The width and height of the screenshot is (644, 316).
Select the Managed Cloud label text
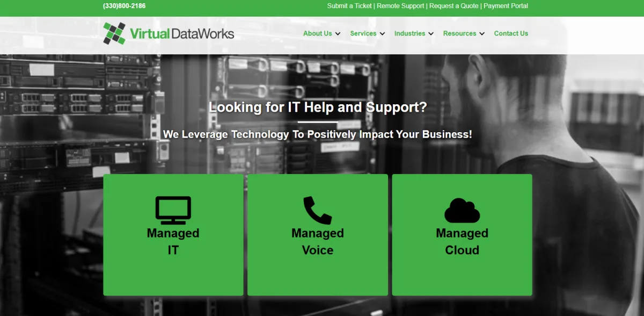click(462, 241)
